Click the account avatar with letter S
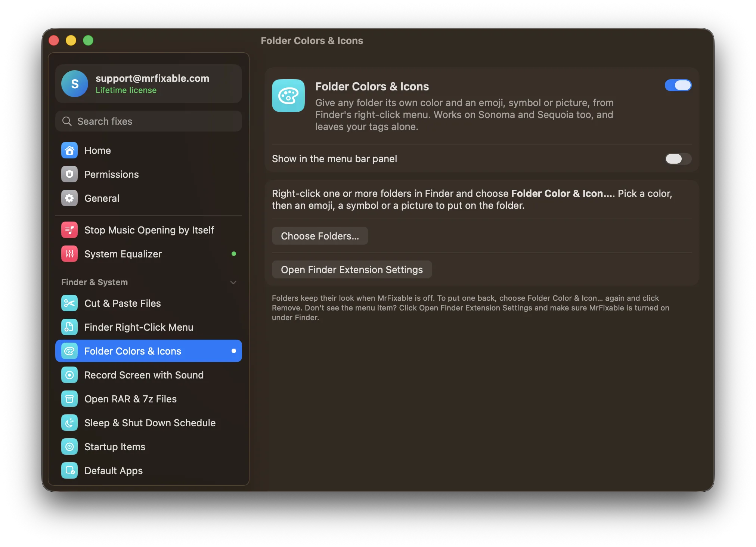The height and width of the screenshot is (547, 756). 75,84
